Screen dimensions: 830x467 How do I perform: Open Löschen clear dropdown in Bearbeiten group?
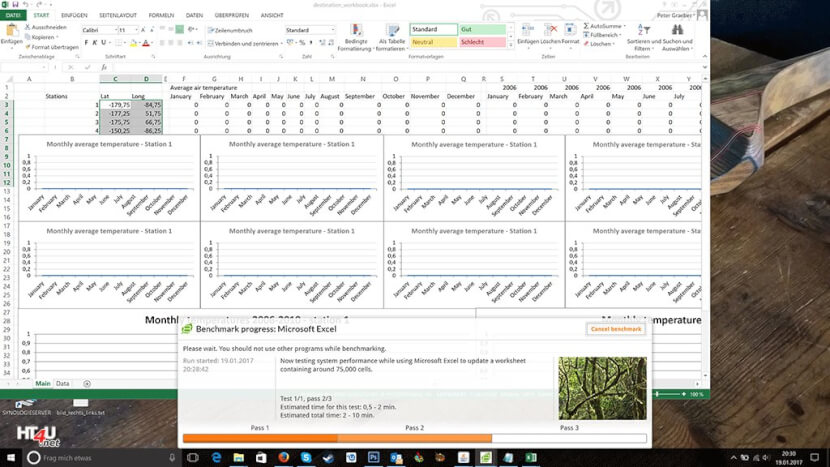point(599,44)
